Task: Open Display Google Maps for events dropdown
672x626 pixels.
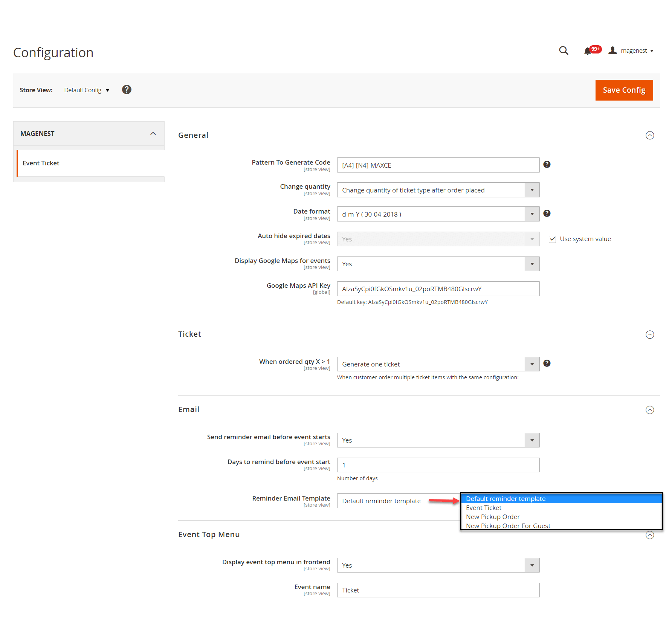Action: pyautogui.click(x=438, y=264)
